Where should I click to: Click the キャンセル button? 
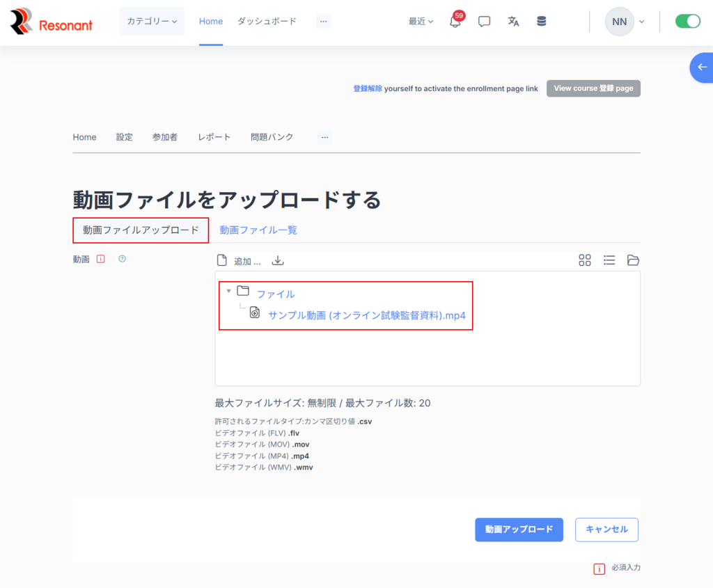(x=606, y=530)
